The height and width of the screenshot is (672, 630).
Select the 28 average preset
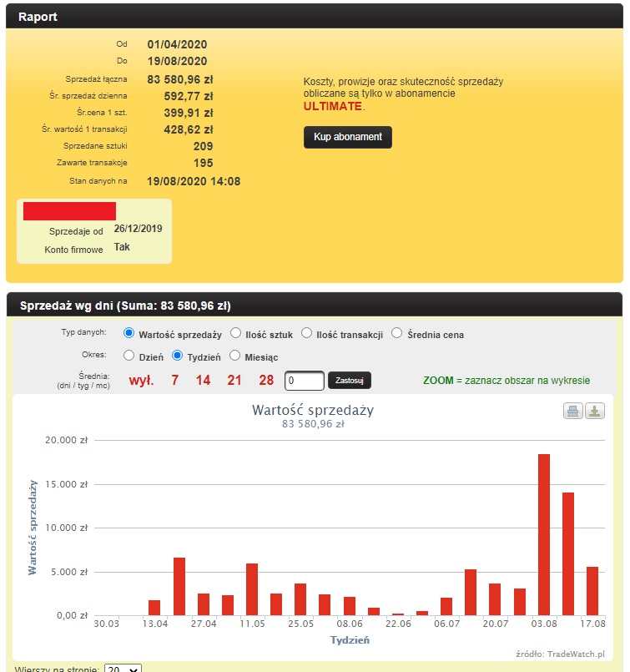266,381
